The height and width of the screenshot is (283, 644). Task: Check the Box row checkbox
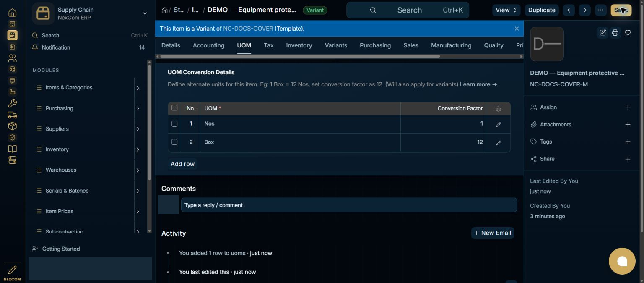coord(174,142)
